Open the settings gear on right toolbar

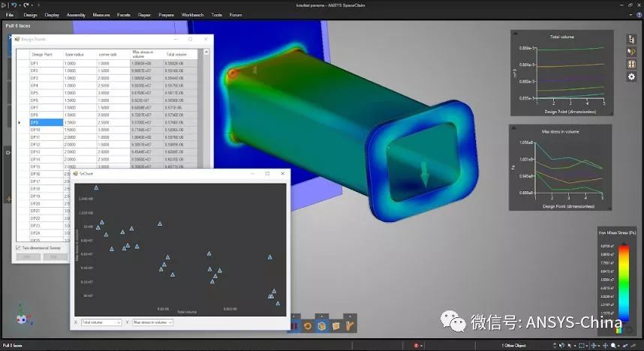632,76
